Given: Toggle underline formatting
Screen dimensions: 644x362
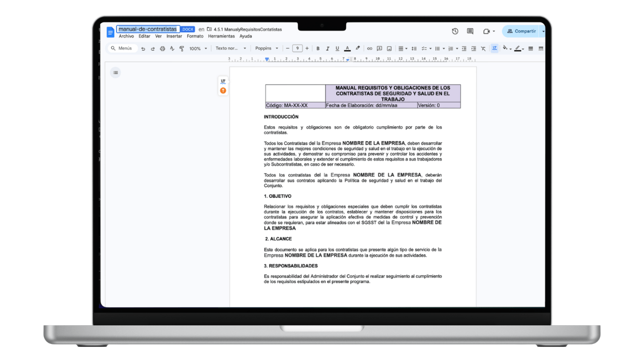Looking at the screenshot, I should point(337,48).
